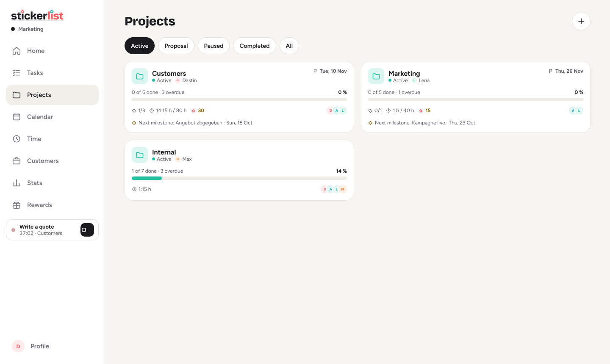Click the Customers project folder icon

pos(140,76)
